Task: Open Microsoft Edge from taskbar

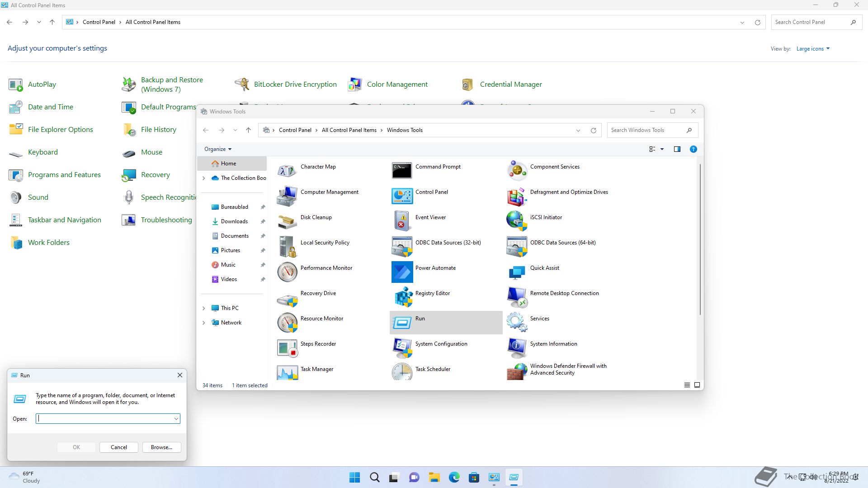Action: pyautogui.click(x=454, y=478)
